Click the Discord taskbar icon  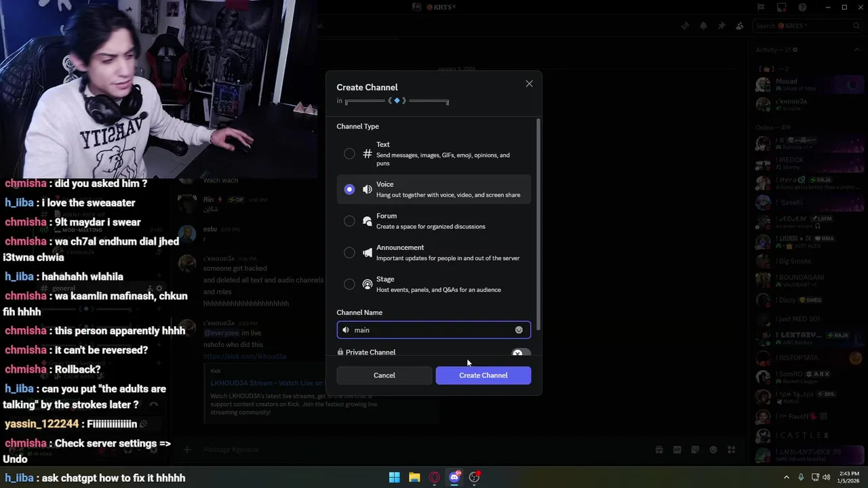454,477
